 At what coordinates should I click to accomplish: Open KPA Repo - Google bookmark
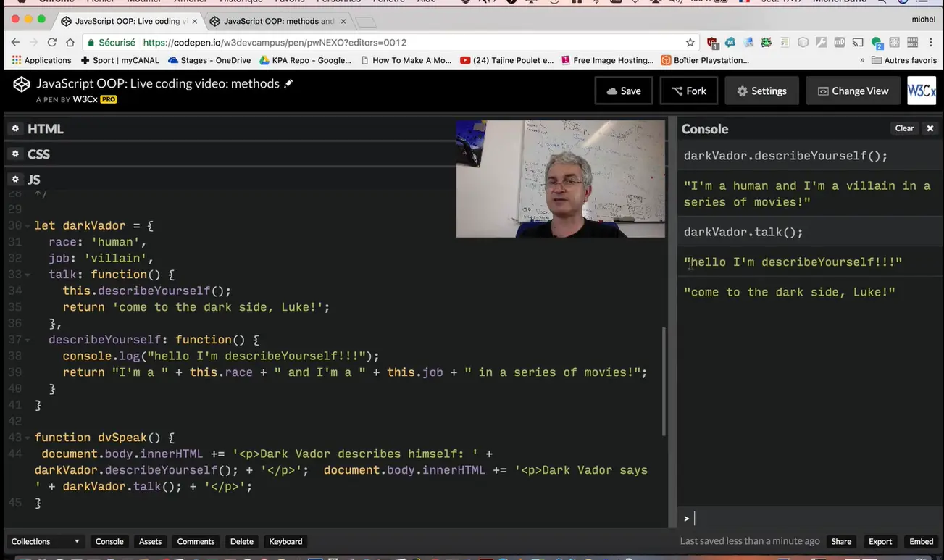click(x=306, y=60)
